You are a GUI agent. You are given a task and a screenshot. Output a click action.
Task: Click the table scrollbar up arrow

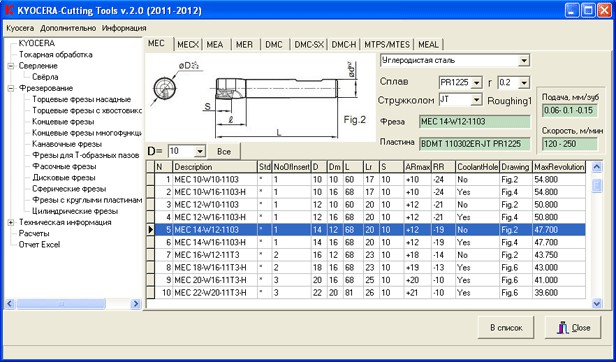597,167
